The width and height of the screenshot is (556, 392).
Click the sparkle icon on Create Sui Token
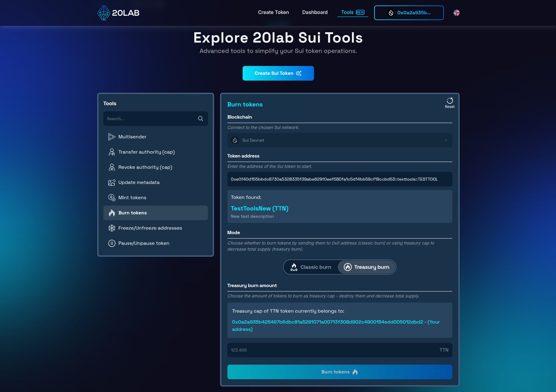pyautogui.click(x=299, y=73)
